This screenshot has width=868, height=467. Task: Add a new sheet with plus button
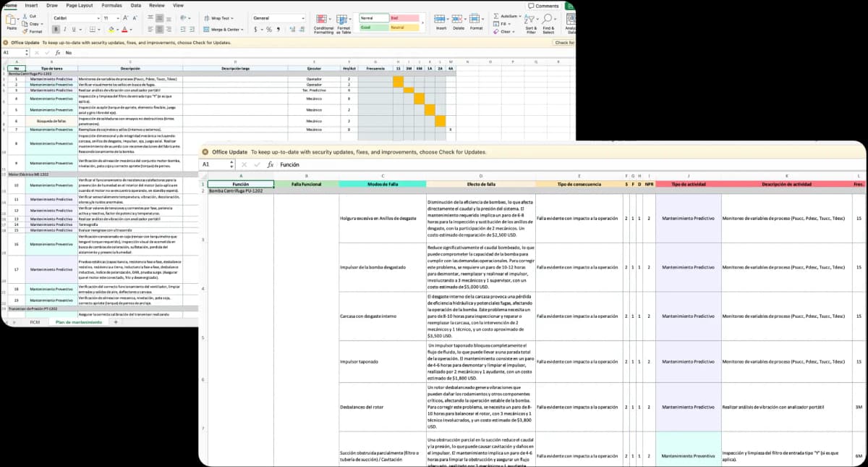(x=115, y=321)
